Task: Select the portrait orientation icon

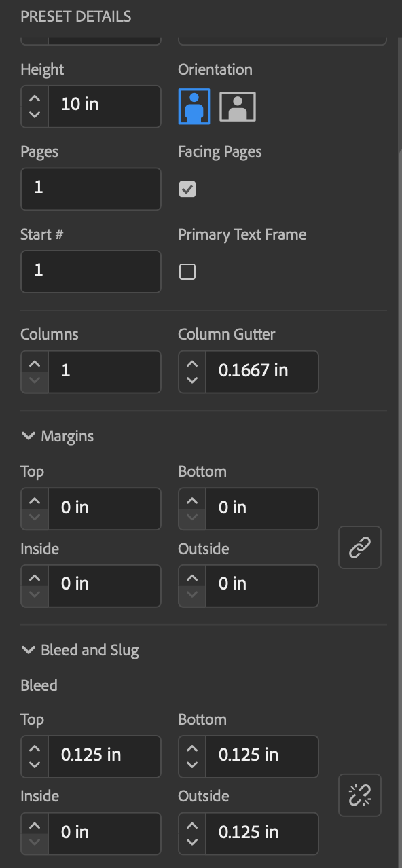Action: [194, 107]
